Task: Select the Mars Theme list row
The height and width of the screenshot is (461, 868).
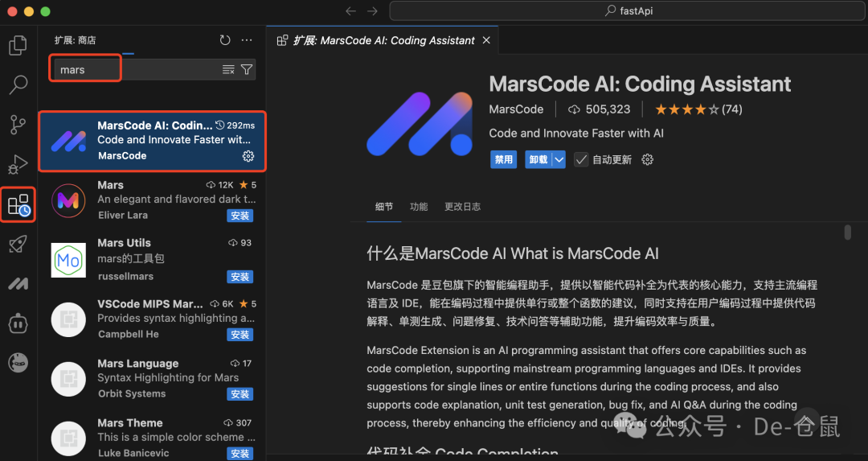Action: pyautogui.click(x=152, y=437)
